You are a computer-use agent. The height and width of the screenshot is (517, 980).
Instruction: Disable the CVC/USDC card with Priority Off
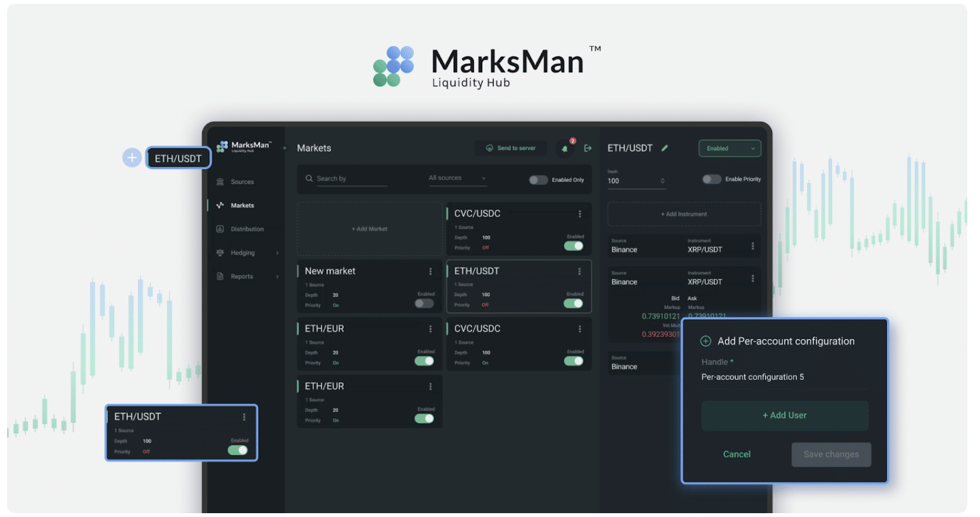574,246
